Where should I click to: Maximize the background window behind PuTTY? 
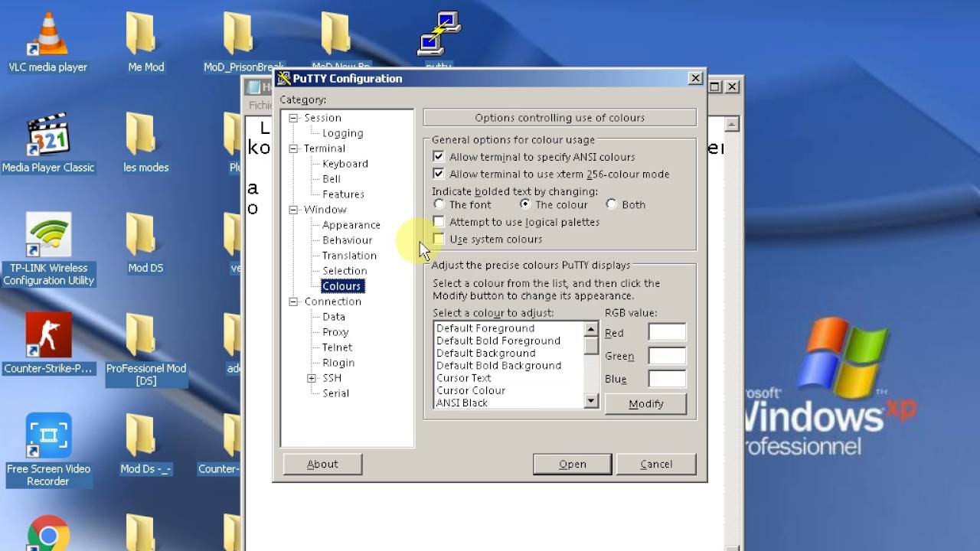point(714,86)
